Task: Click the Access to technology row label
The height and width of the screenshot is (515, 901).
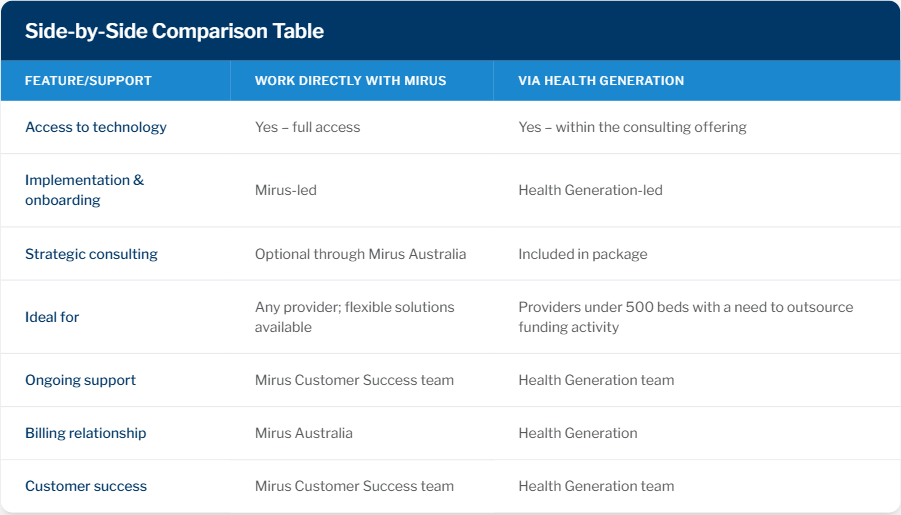Action: point(96,127)
